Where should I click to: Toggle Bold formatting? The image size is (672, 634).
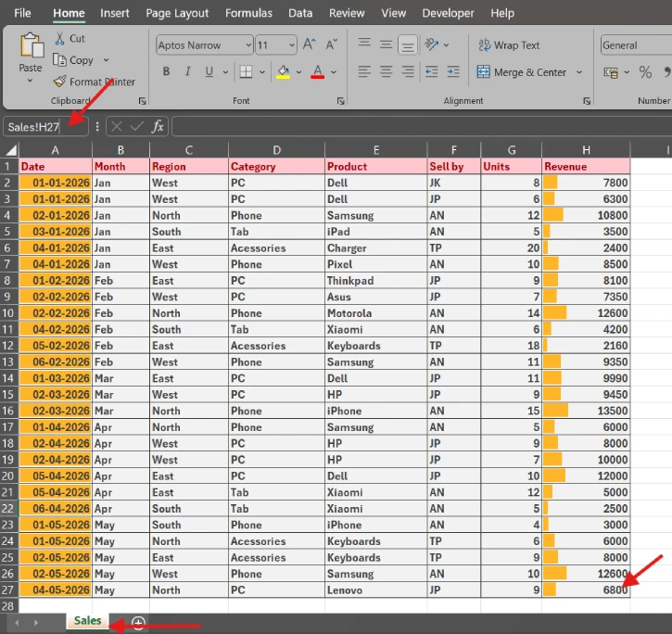(x=166, y=71)
